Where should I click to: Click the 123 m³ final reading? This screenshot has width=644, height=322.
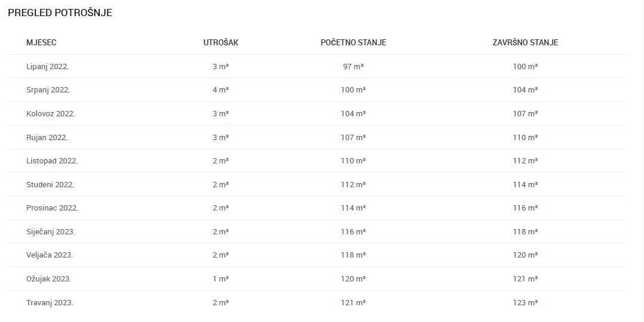525,303
